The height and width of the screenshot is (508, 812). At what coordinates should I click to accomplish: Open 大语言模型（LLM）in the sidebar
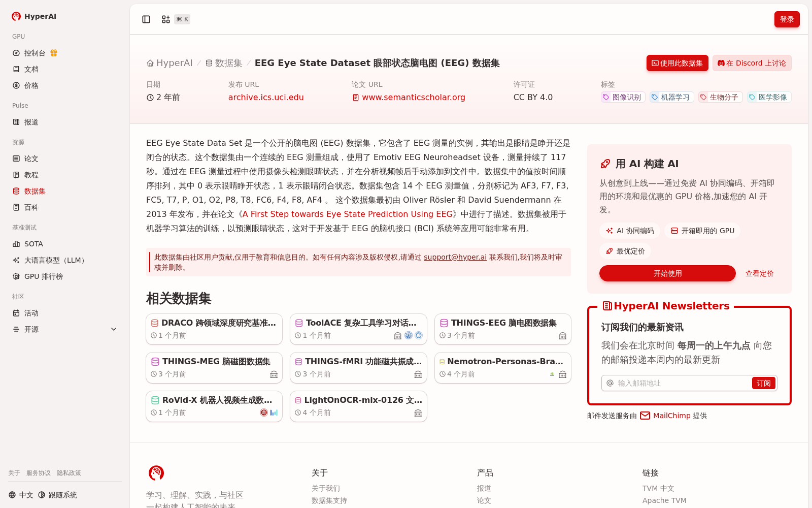click(65, 260)
